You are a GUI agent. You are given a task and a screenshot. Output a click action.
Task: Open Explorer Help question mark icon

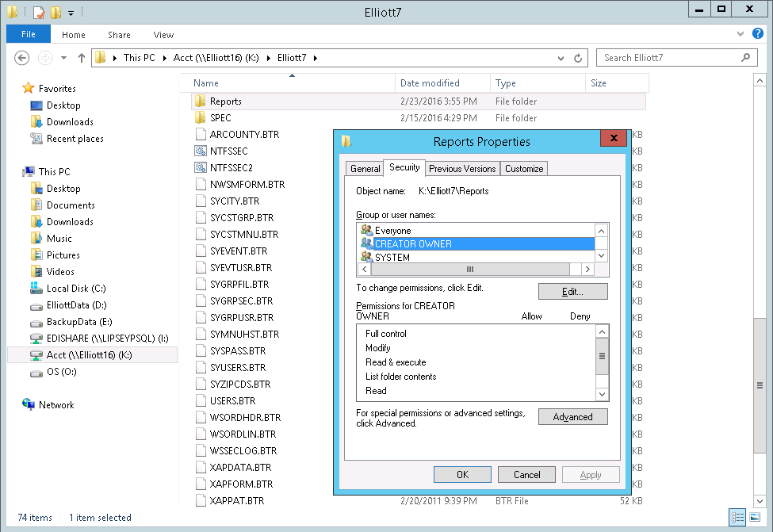[x=760, y=34]
